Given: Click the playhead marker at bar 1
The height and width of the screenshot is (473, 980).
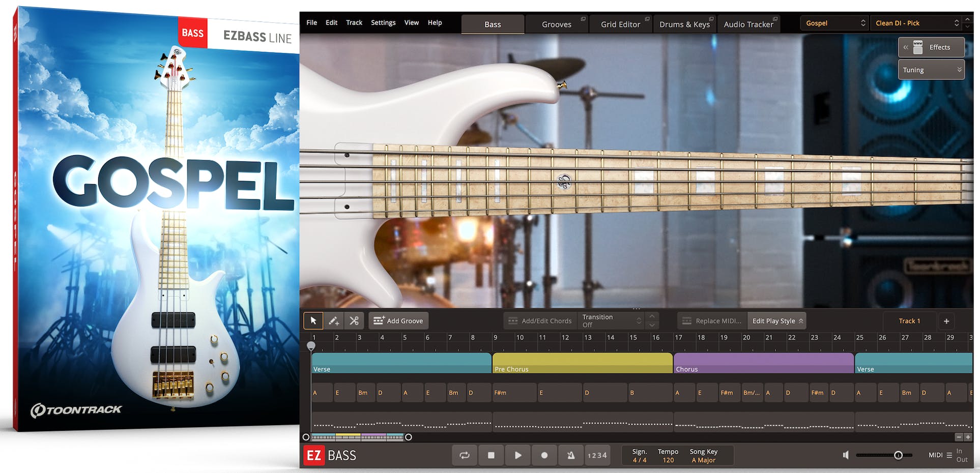Looking at the screenshot, I should tap(311, 346).
